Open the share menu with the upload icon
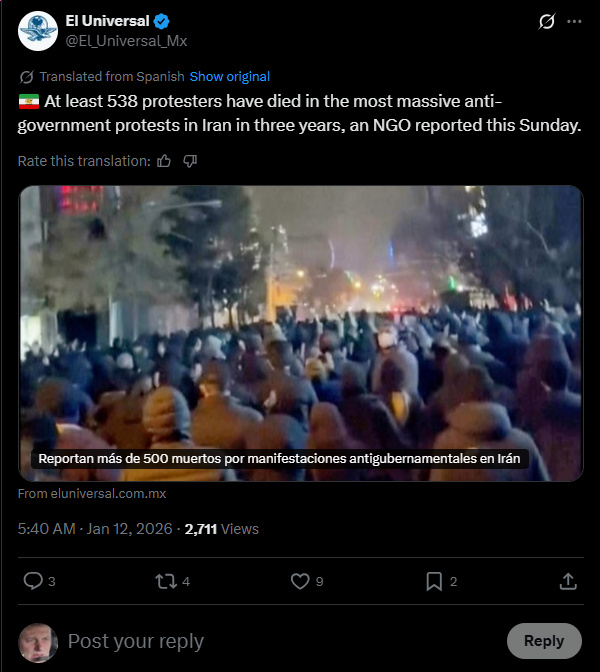Viewport: 600px width, 672px height. (568, 582)
